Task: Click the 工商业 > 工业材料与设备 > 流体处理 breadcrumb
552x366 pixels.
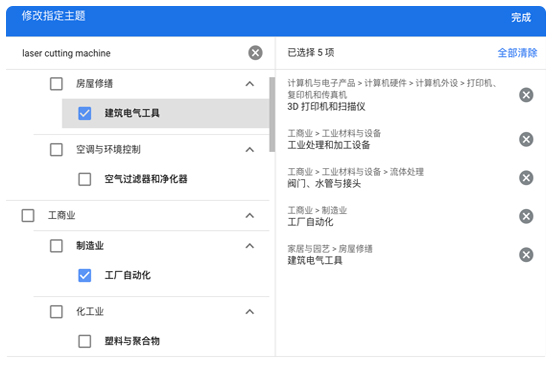Action: [356, 172]
